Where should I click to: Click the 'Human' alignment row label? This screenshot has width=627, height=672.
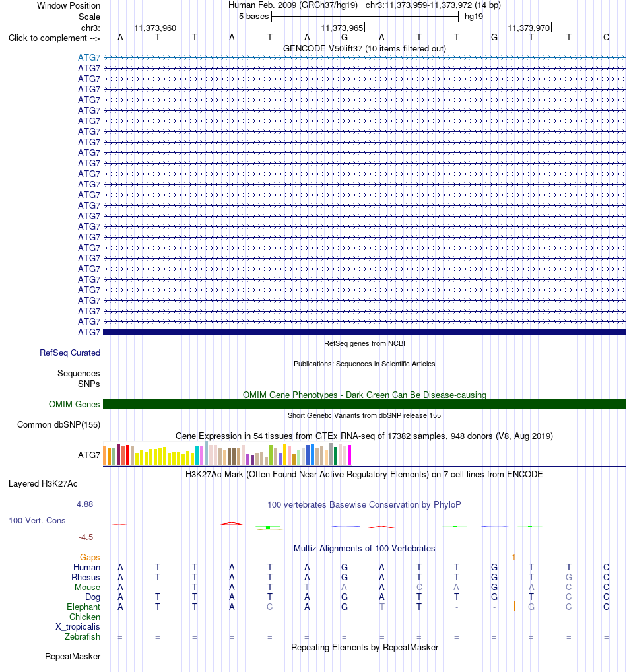86,567
